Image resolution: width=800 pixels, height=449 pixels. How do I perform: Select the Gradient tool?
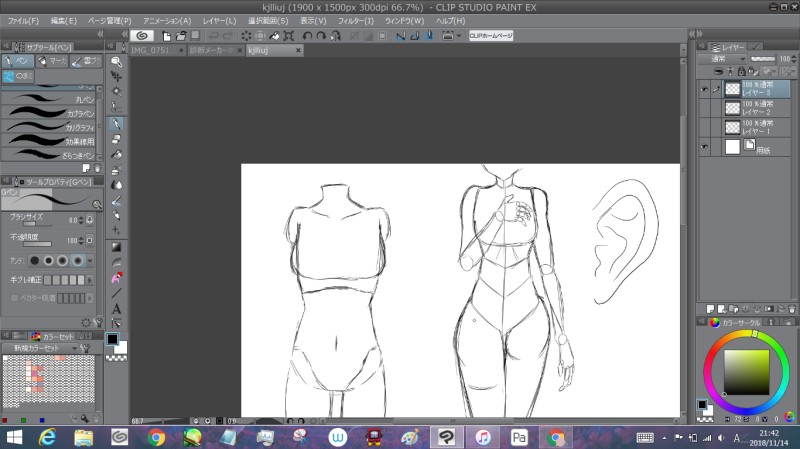[116, 246]
